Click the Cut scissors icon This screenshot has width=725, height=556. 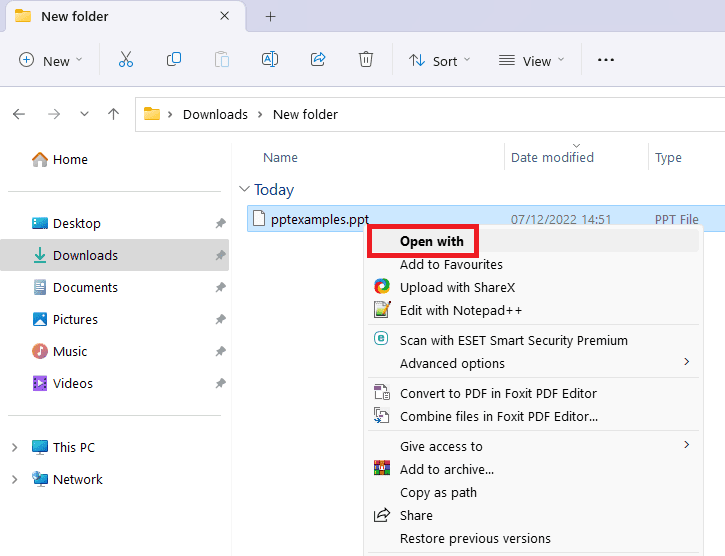(x=126, y=60)
